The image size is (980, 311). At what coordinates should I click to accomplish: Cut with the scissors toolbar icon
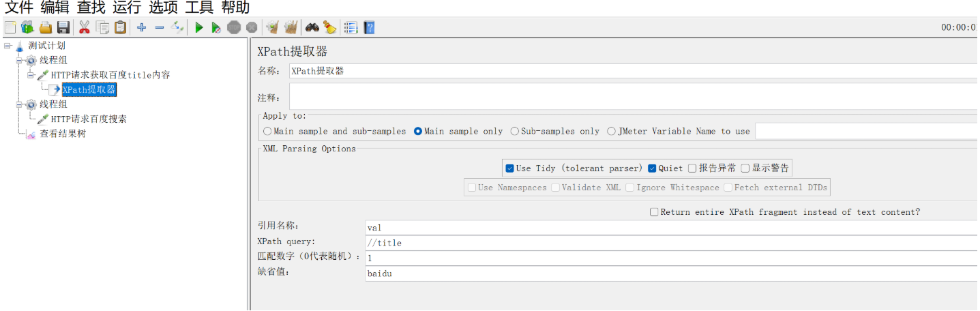pyautogui.click(x=85, y=27)
